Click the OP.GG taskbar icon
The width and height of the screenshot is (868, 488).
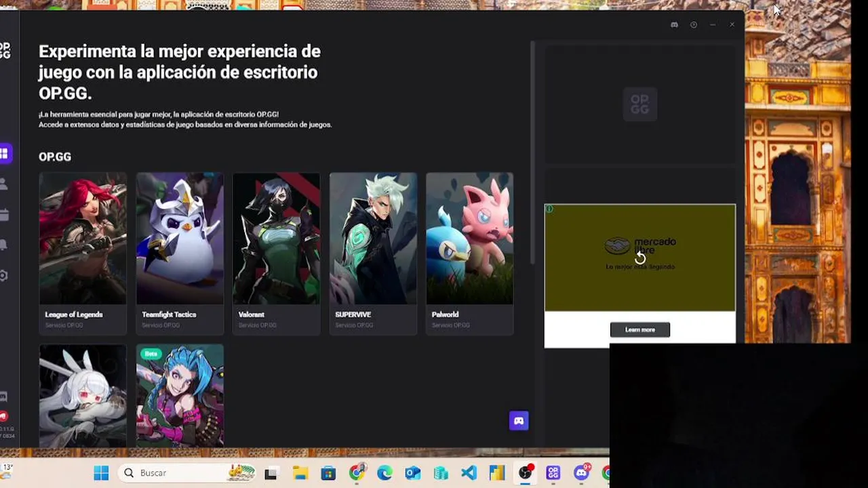click(x=553, y=473)
